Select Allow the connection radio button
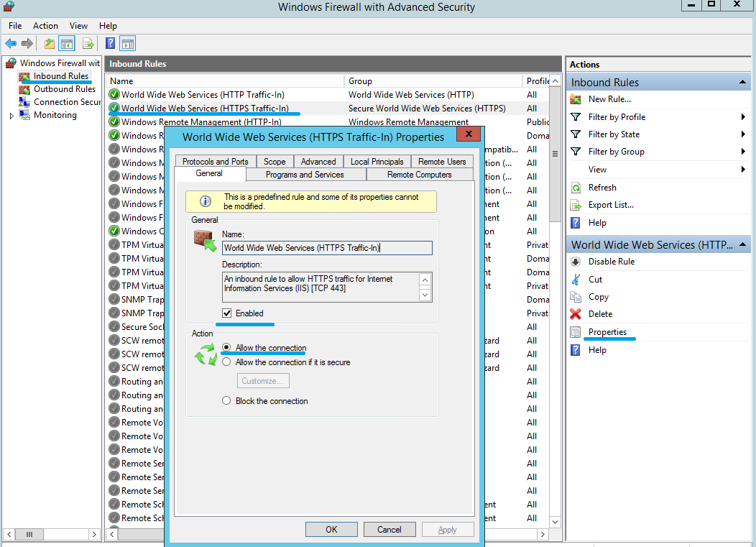The image size is (756, 547). pos(226,347)
